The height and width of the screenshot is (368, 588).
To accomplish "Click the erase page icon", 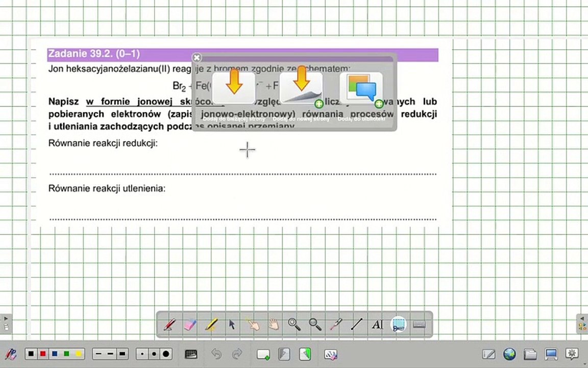I will coord(330,354).
